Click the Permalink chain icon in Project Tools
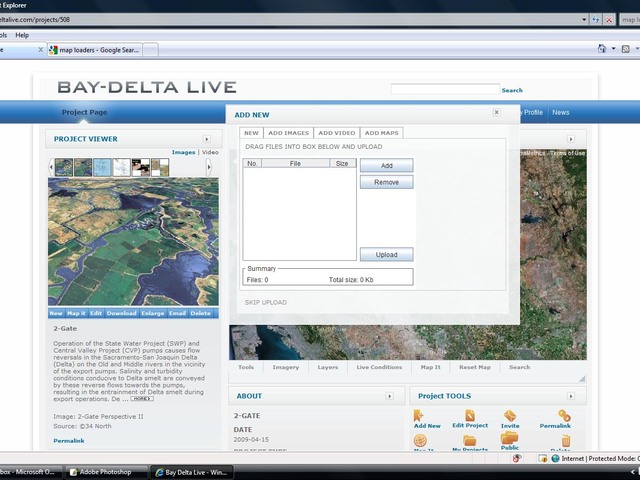Viewport: 640px width, 480px height. 564,416
